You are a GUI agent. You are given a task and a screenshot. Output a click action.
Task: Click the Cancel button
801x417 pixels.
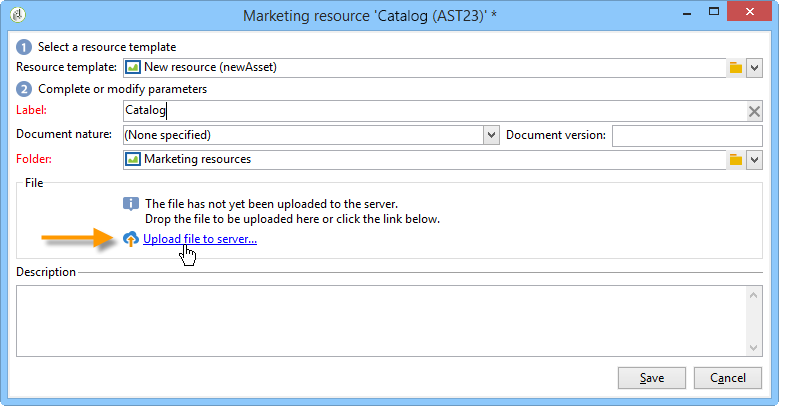[x=728, y=378]
